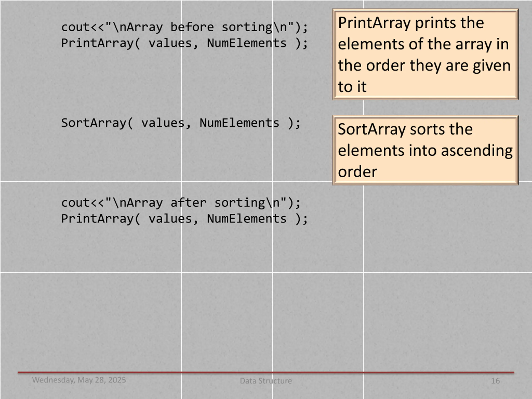The image size is (532, 399).
Task: Click the SortArray( values, NumElements ) line
Action: [181, 123]
